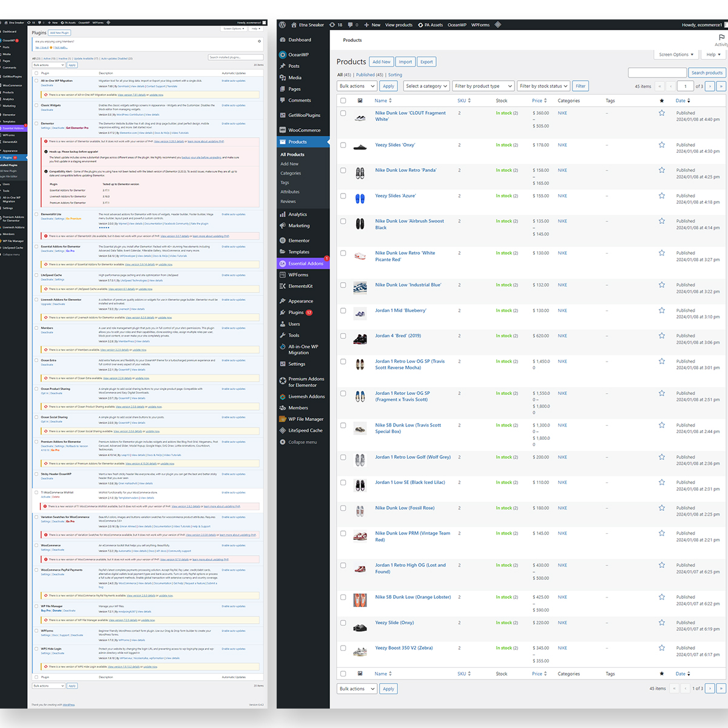
Task: Expand the Screen Options panel
Action: coord(675,54)
